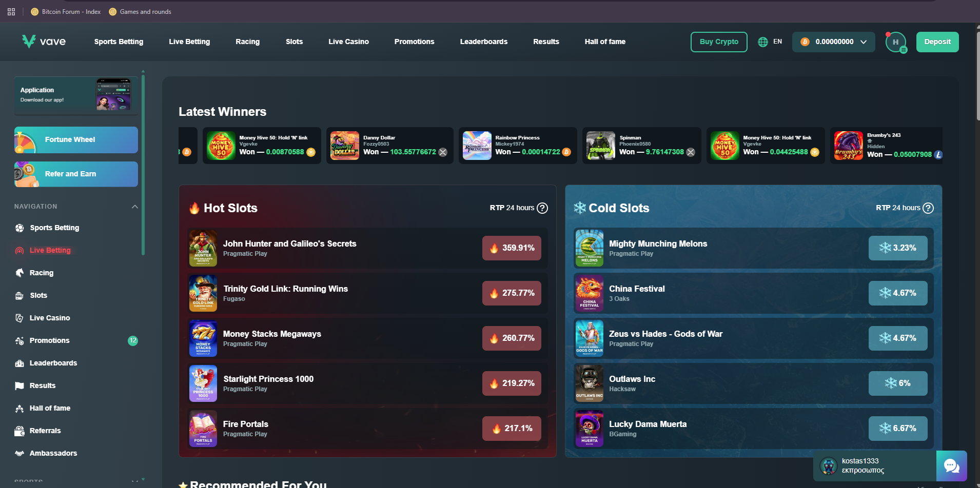Open Leaderboards in the top menu
Image resolution: width=980 pixels, height=488 pixels.
[484, 42]
